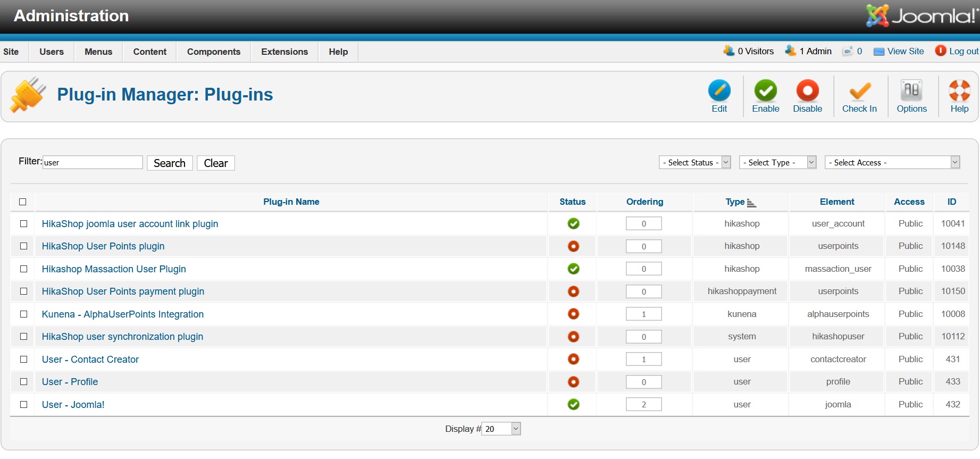Click the Log out icon
Viewport: 980px width, 459px height.
[x=941, y=51]
